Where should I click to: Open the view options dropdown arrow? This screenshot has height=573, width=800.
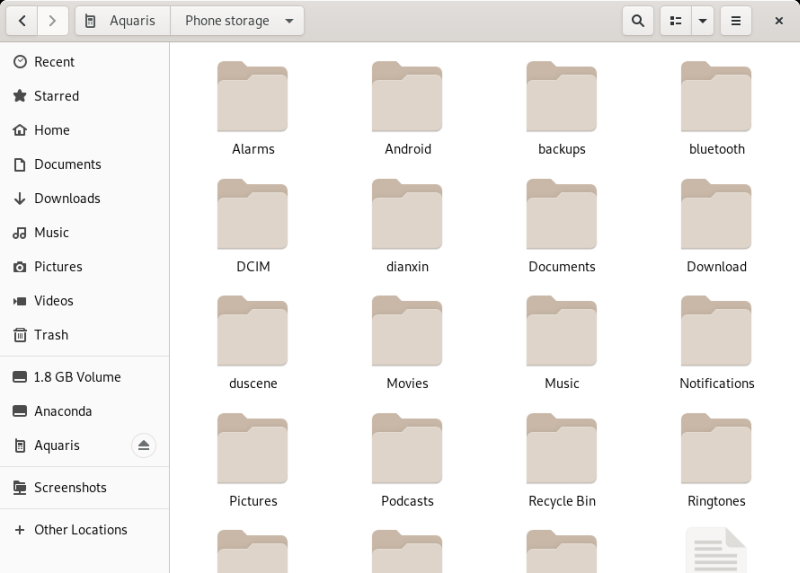point(703,21)
